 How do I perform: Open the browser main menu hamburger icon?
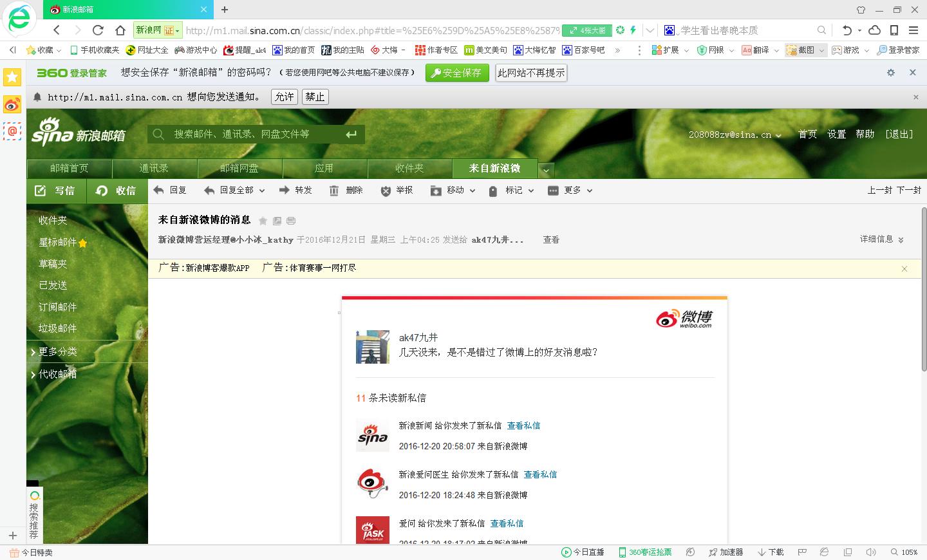(913, 30)
